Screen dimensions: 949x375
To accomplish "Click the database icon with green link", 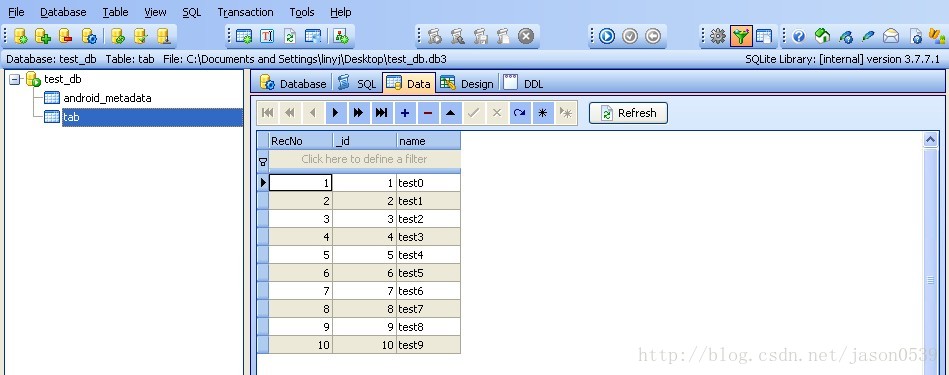I will click(x=118, y=36).
